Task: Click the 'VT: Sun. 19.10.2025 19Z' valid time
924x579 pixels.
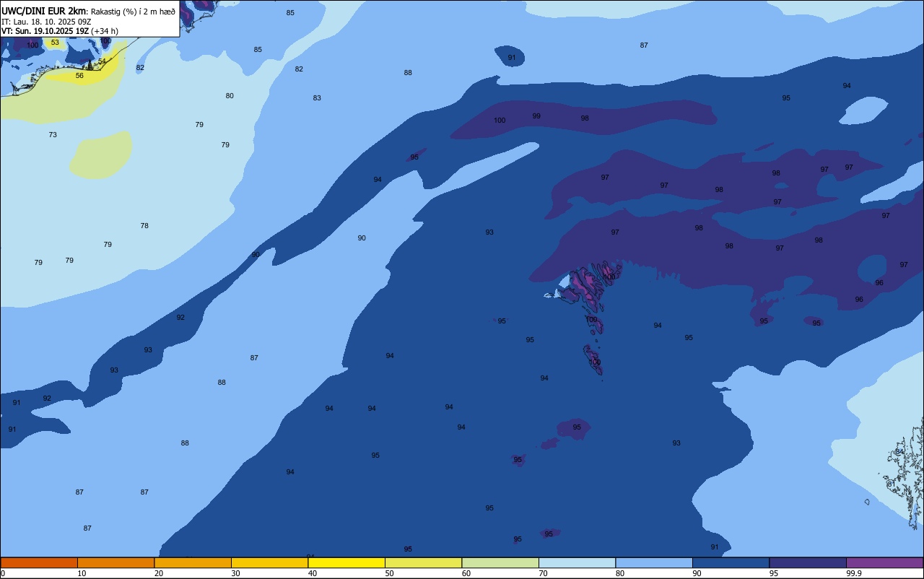Action: point(45,31)
